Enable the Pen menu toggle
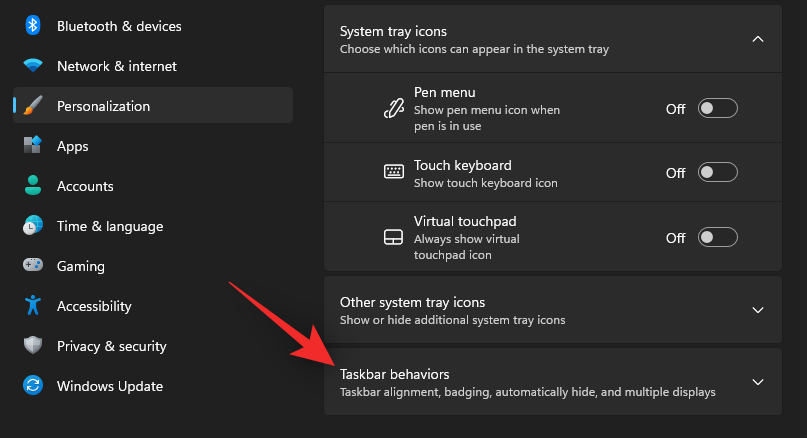807x438 pixels. (717, 109)
